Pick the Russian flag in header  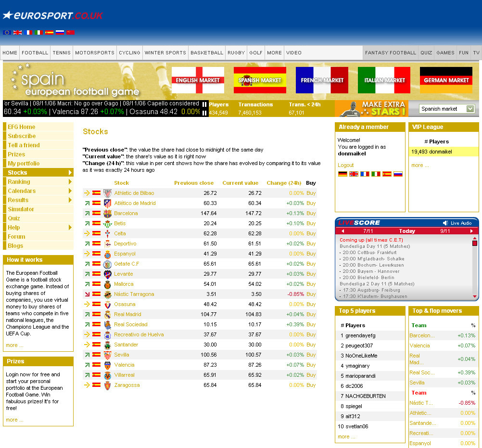point(60,32)
